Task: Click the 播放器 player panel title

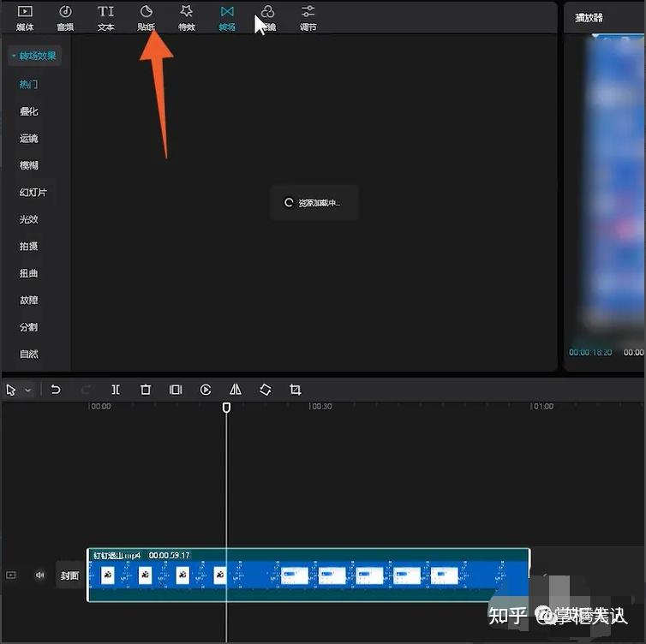Action: tap(589, 18)
